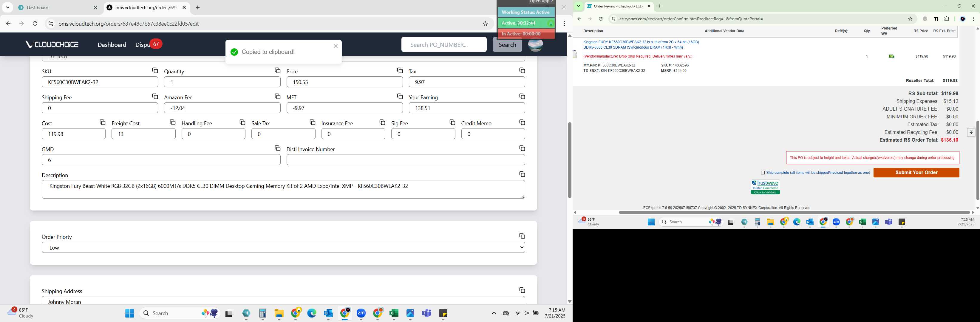Bookmark the OMS order page

485,24
